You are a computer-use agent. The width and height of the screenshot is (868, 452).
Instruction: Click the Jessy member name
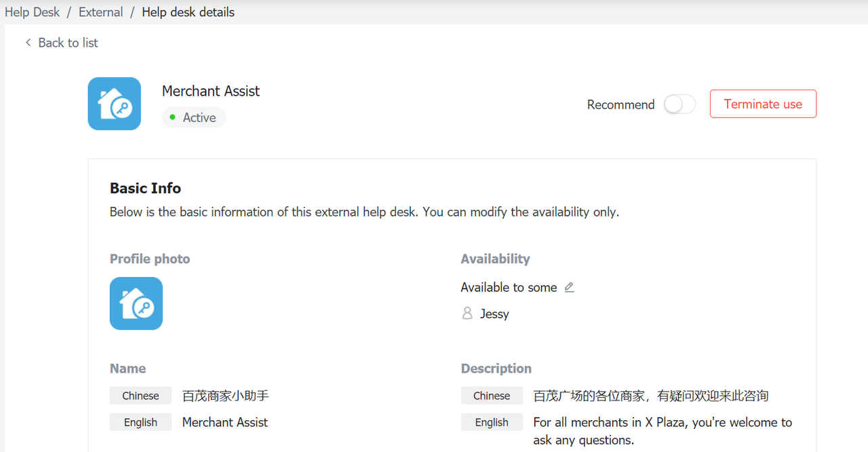494,314
